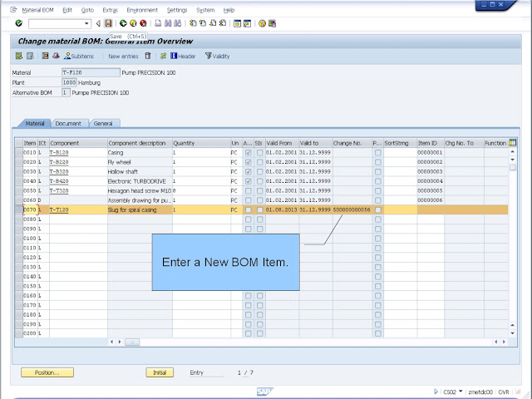
Task: Click the Delete trash can icon
Action: pyautogui.click(x=148, y=56)
